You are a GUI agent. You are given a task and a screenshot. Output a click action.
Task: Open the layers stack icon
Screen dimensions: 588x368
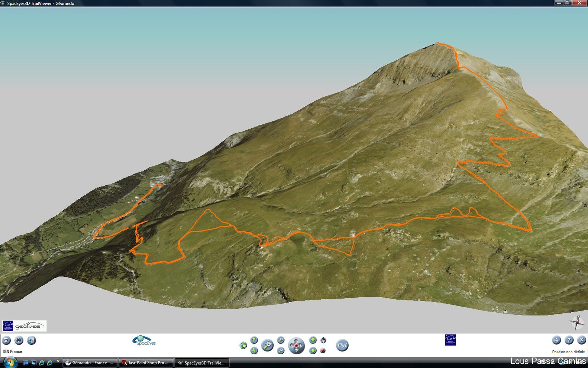point(6,340)
